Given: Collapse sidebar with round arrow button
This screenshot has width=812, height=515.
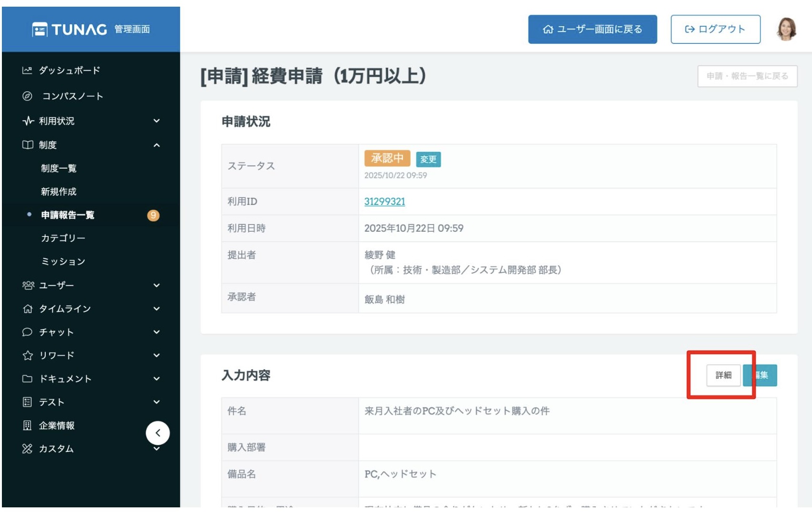Looking at the screenshot, I should 158,433.
